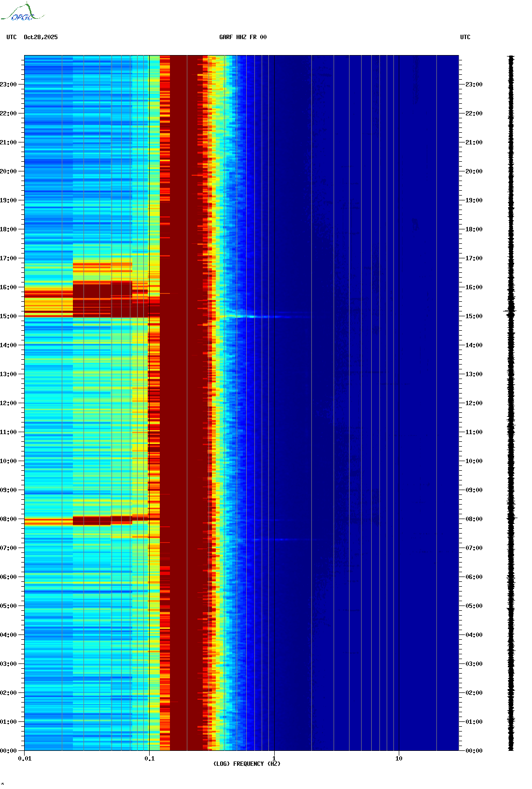Click the 10 Hz frequency axis label
The height and width of the screenshot is (789, 532).
399,759
